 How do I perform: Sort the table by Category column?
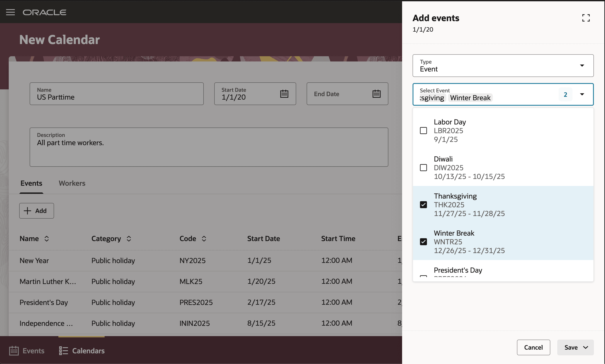(129, 238)
